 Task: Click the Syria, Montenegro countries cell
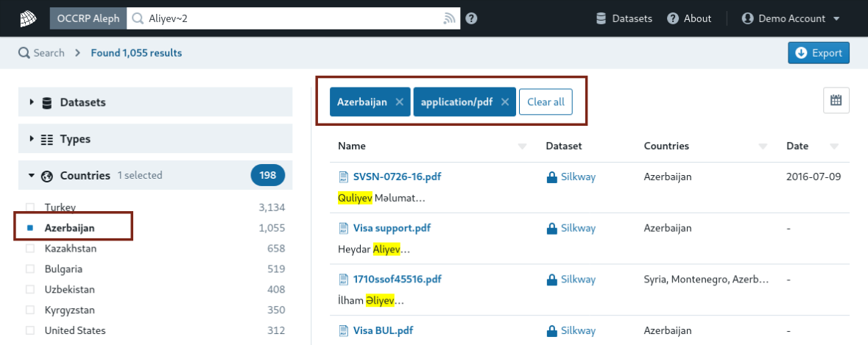coord(706,280)
